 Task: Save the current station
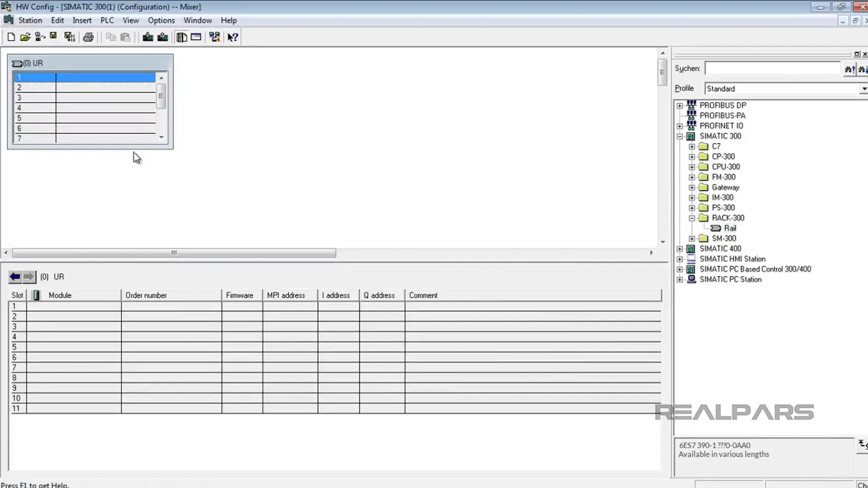point(53,37)
